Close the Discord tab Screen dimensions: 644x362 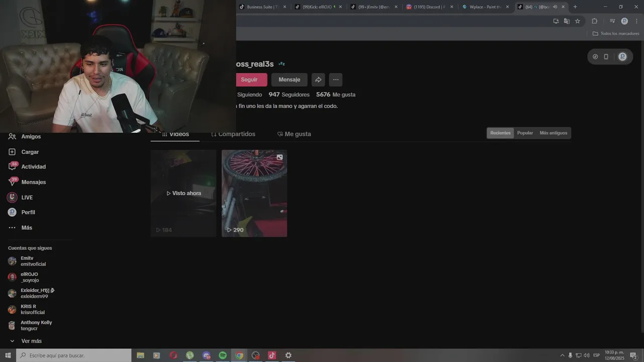pyautogui.click(x=451, y=7)
